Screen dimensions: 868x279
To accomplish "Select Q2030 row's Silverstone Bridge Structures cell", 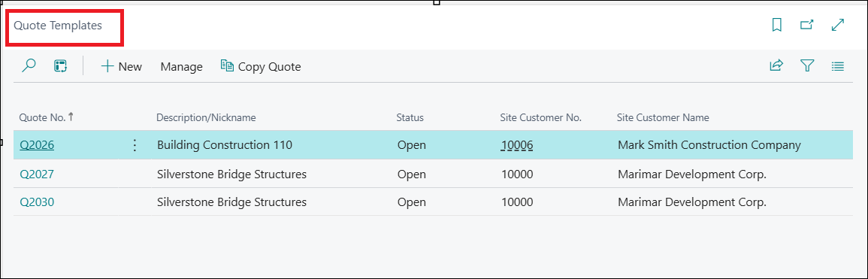I will [232, 202].
